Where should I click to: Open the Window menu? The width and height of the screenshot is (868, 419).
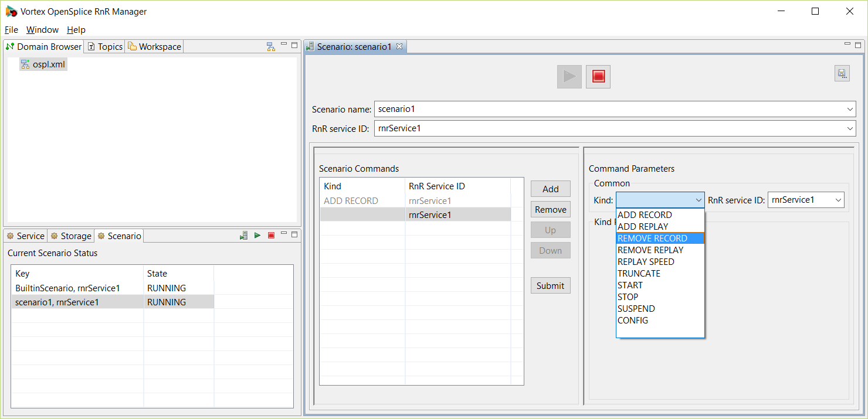point(43,30)
